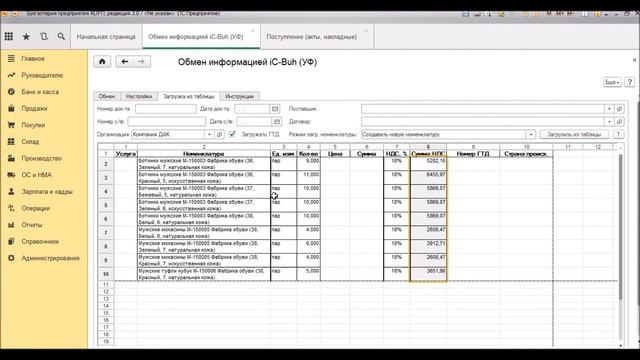Viewport: 640px width, 360px height.
Task: Select the Страна происх. header cell
Action: pos(526,154)
